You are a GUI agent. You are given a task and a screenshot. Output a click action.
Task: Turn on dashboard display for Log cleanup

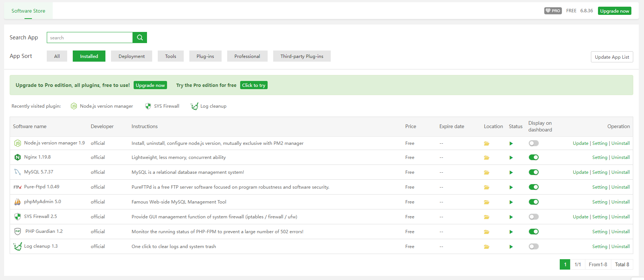tap(533, 247)
